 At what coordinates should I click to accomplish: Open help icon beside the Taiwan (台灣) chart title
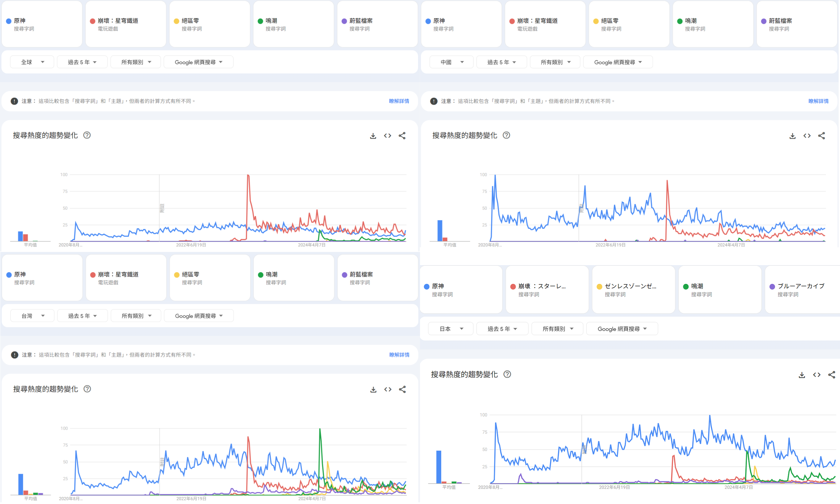click(x=87, y=389)
